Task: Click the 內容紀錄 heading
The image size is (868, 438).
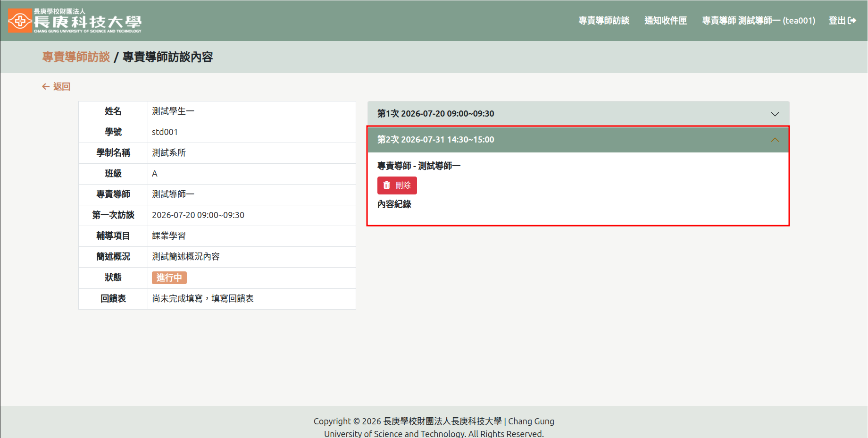Action: (x=394, y=204)
